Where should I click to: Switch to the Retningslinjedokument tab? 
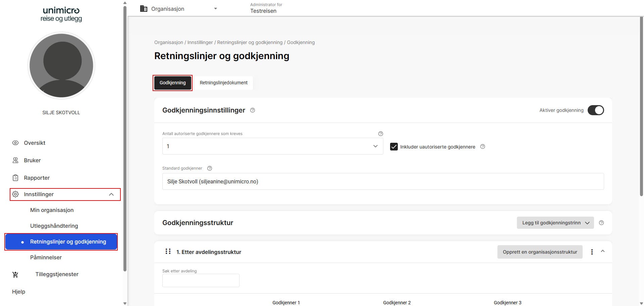click(x=223, y=83)
